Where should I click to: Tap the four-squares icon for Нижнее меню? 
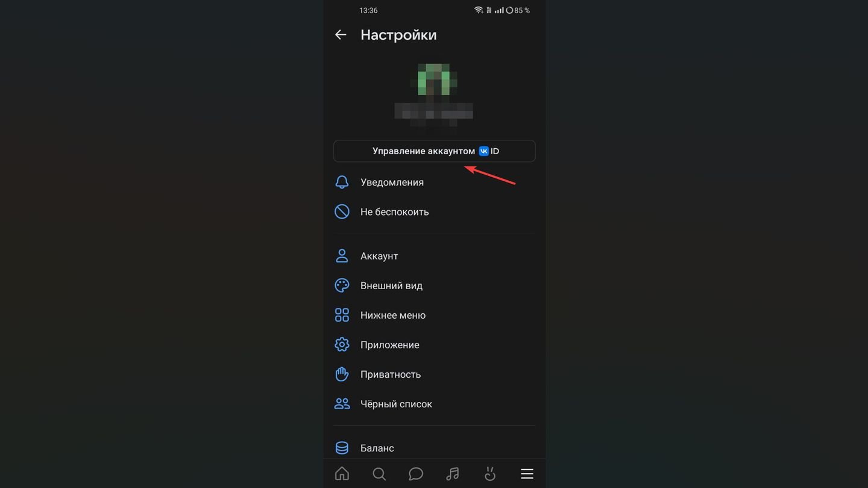pos(342,314)
